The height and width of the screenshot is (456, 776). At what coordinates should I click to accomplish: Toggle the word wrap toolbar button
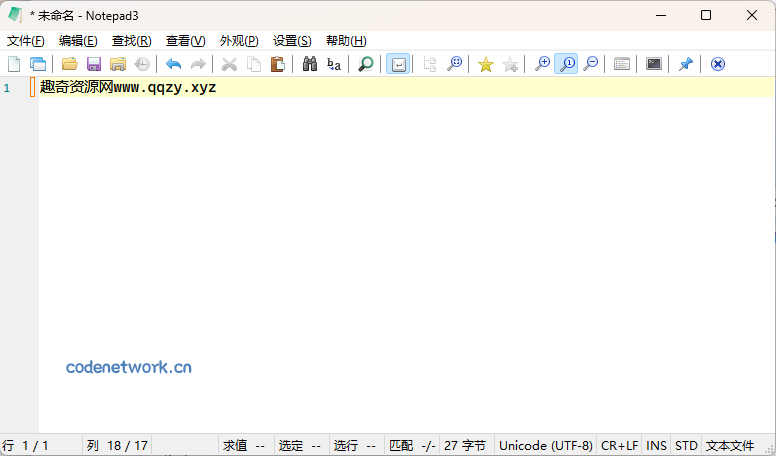pyautogui.click(x=398, y=64)
